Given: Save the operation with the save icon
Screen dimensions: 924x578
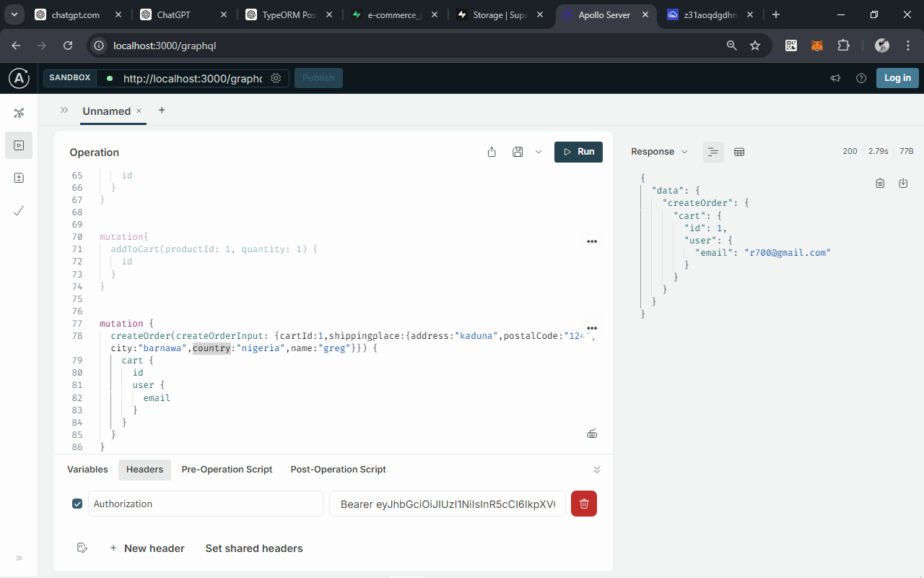Looking at the screenshot, I should point(517,152).
